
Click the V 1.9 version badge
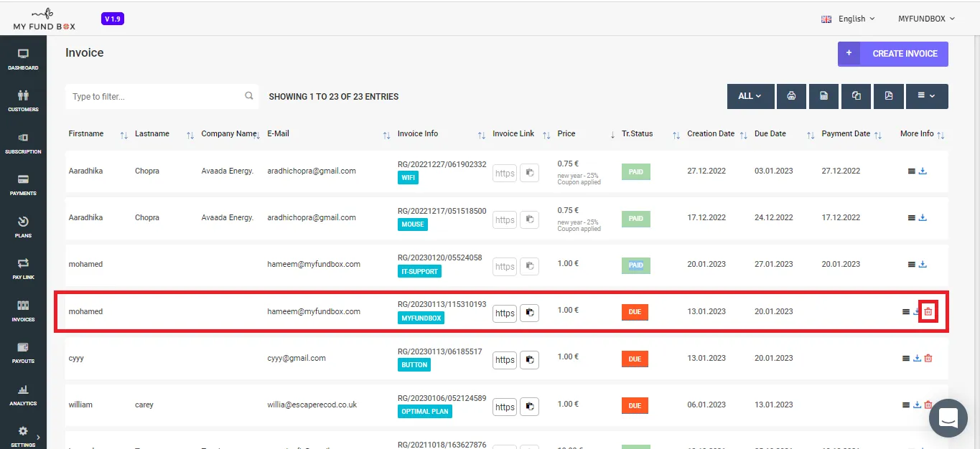tap(113, 19)
